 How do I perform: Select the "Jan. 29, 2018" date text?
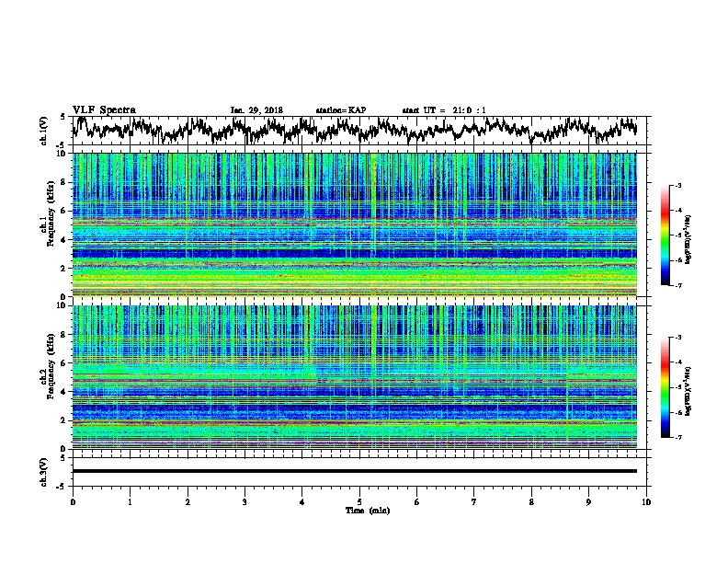point(256,110)
